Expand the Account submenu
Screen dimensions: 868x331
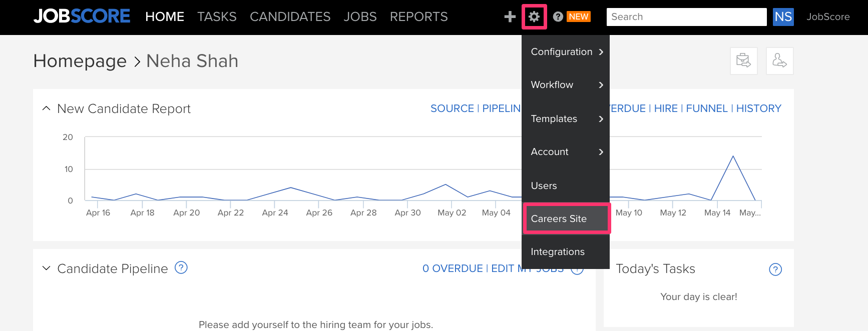pos(566,152)
